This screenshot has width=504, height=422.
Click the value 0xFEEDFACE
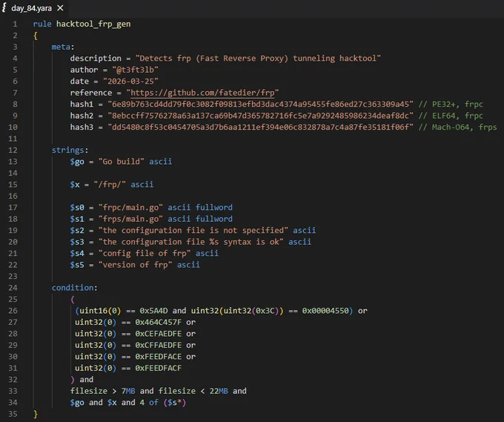[159, 357]
